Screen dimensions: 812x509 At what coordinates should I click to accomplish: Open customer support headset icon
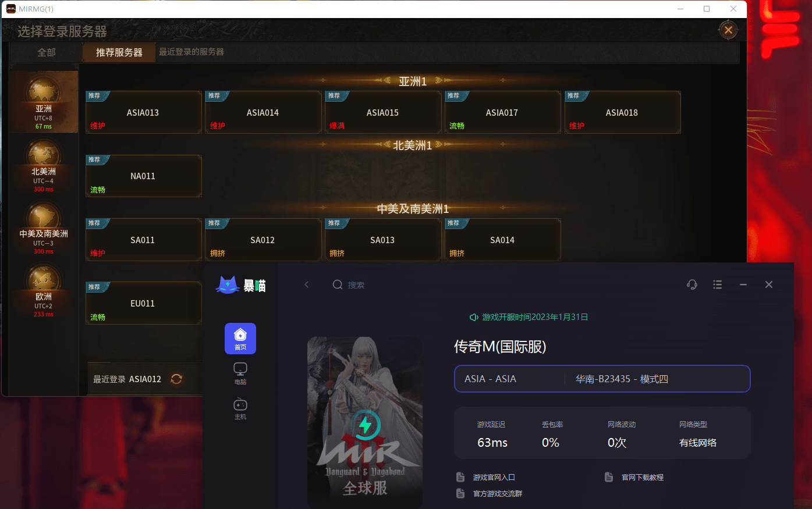pos(692,284)
